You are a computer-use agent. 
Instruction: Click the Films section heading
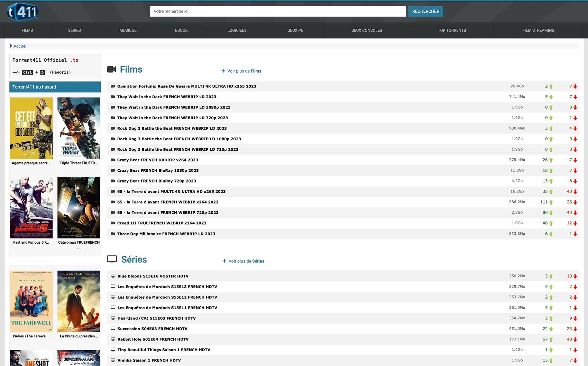(x=131, y=69)
